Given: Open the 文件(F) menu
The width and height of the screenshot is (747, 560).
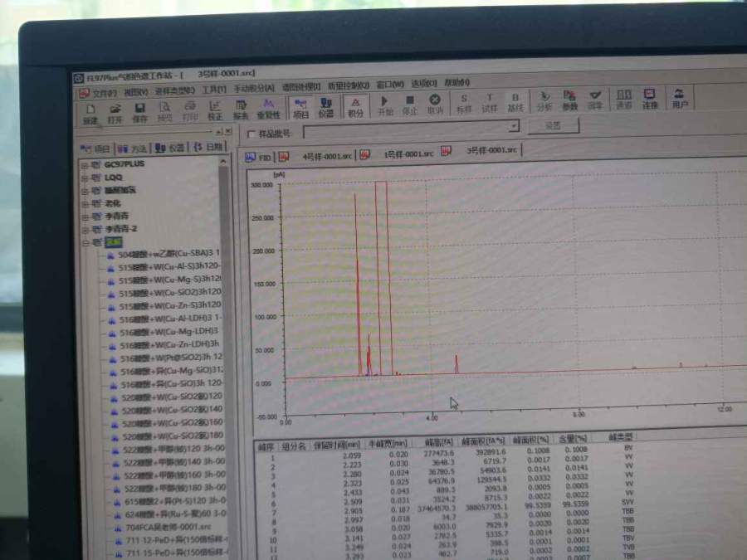Looking at the screenshot, I should click(x=102, y=92).
